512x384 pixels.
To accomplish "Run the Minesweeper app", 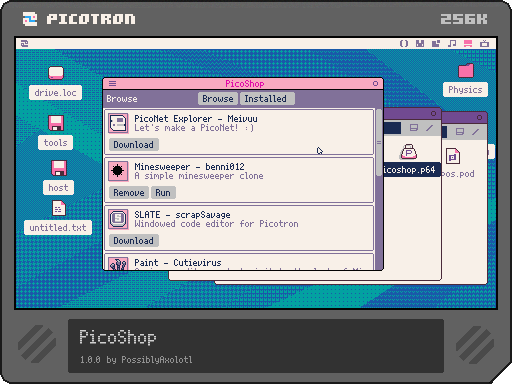I will (x=163, y=193).
